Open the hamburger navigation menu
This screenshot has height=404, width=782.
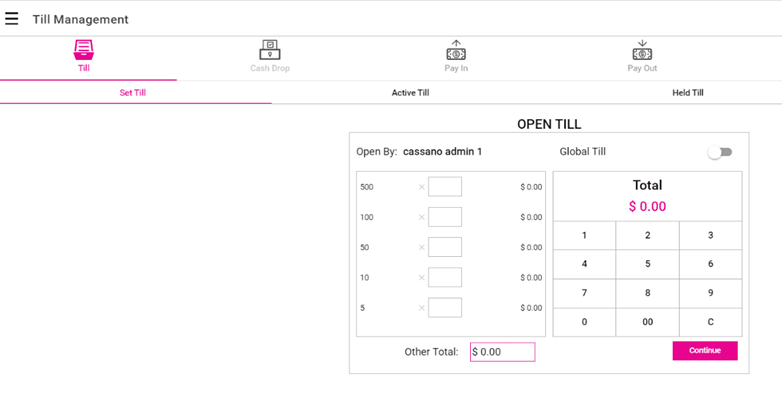(12, 19)
